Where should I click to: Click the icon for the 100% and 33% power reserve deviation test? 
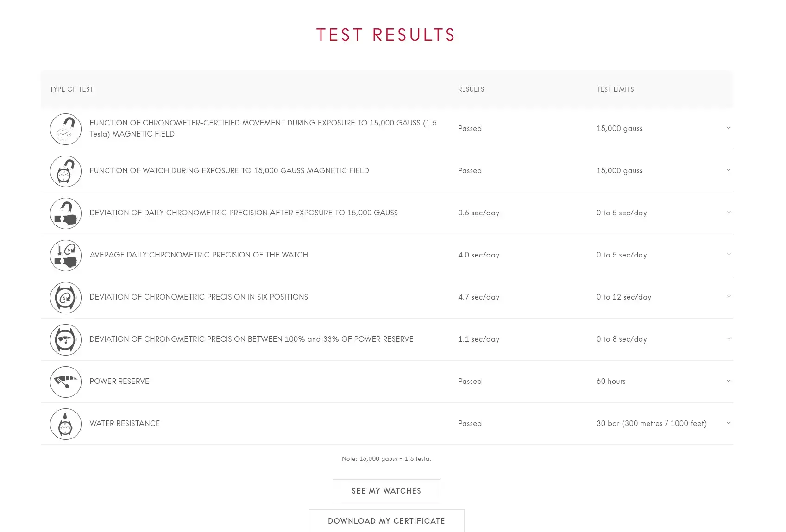[x=66, y=340]
